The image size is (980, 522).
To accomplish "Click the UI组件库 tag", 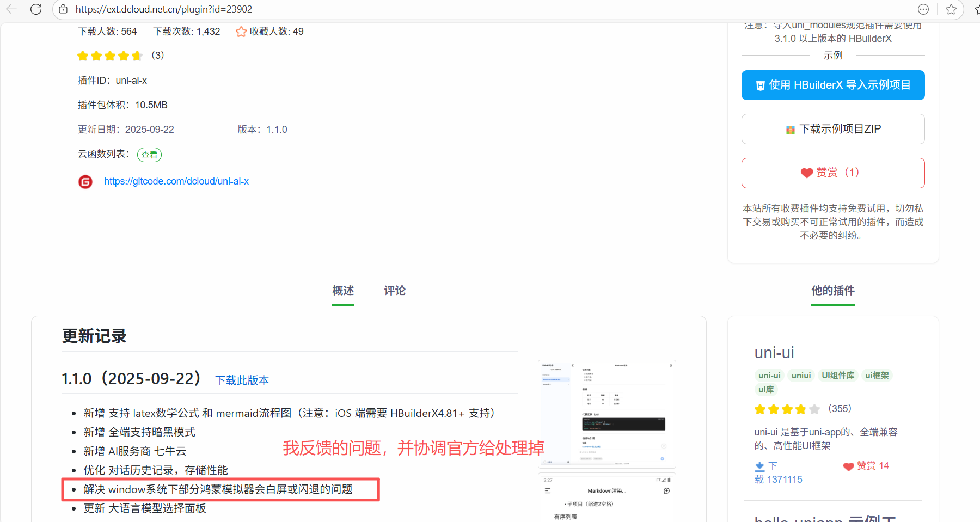I will coord(838,375).
